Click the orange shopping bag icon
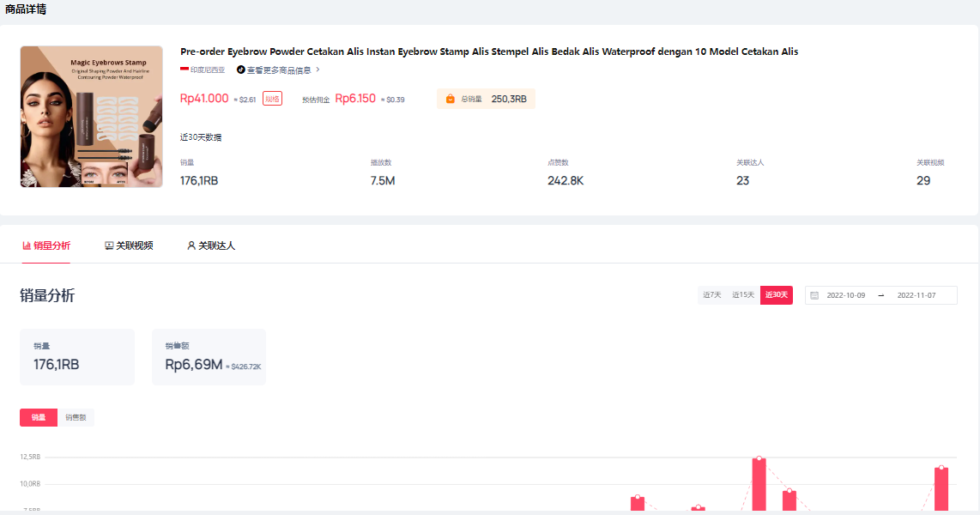 click(450, 99)
